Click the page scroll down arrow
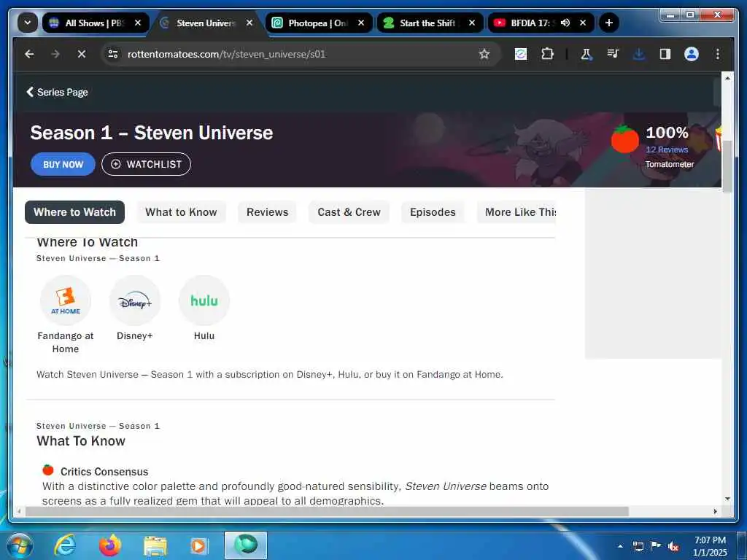This screenshot has width=747, height=560. click(x=727, y=499)
